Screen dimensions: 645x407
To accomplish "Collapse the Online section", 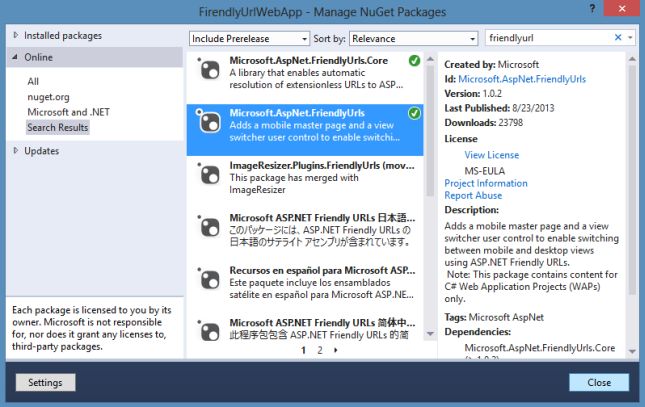I will 15,57.
